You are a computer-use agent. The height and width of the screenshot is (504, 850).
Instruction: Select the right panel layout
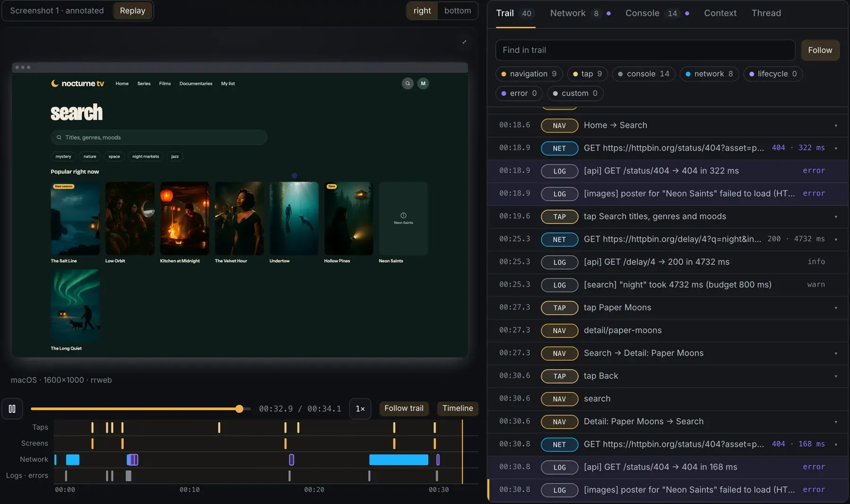(422, 11)
